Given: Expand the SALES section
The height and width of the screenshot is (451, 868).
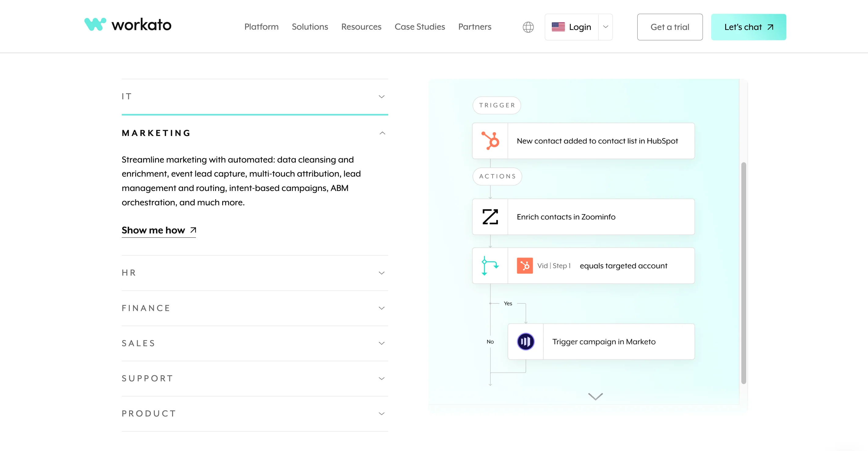Looking at the screenshot, I should coord(381,343).
